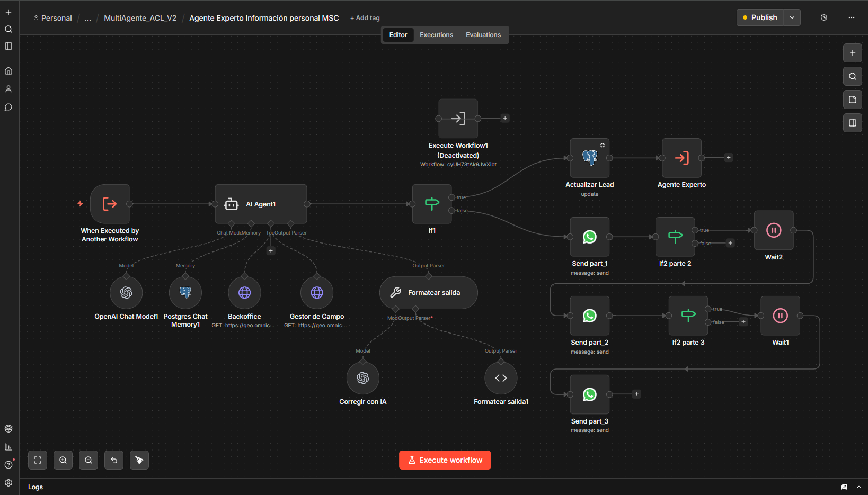Open the If1 condition node

432,204
